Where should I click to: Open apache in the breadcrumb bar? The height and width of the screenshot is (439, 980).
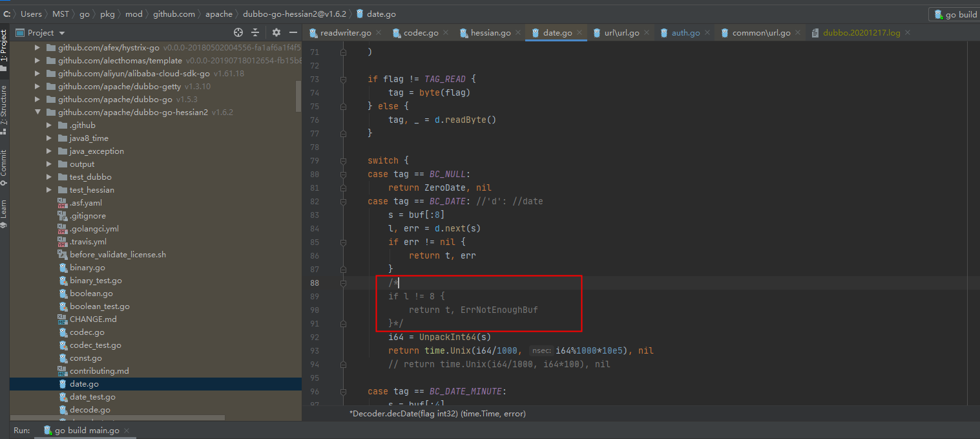(x=219, y=13)
